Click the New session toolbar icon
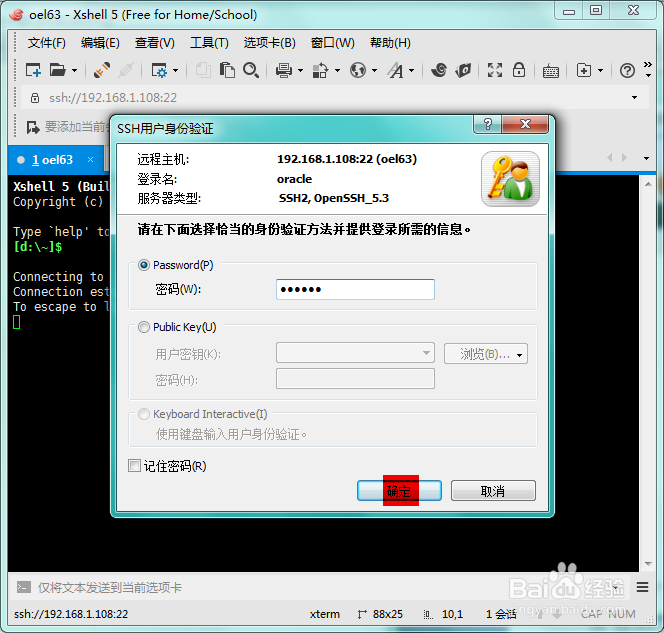 [33, 70]
